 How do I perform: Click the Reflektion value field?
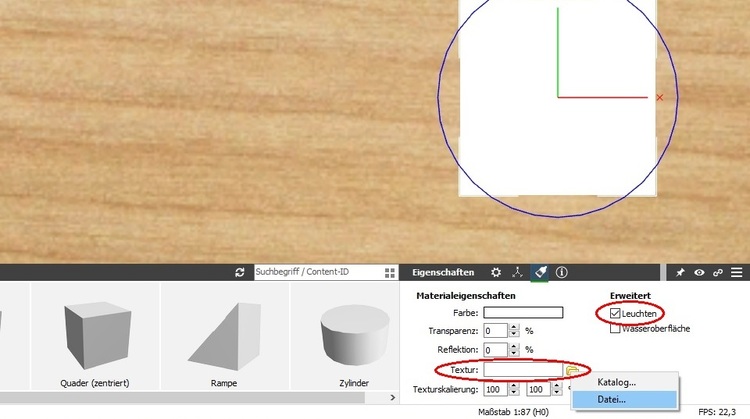click(x=496, y=350)
